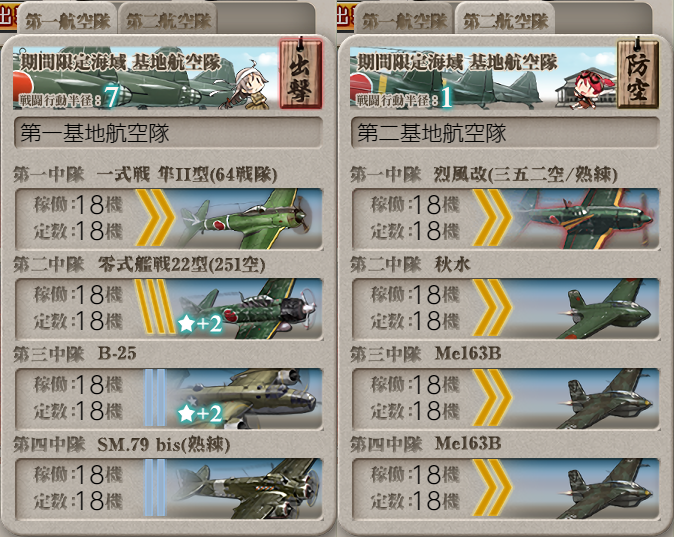Click yellow proficiency stripes on 零式艦戦22型 slot

click(155, 309)
